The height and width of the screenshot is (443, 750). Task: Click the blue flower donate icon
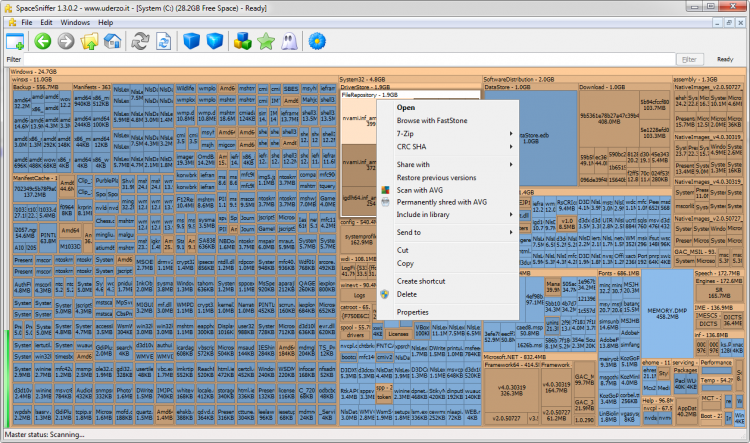[317, 41]
